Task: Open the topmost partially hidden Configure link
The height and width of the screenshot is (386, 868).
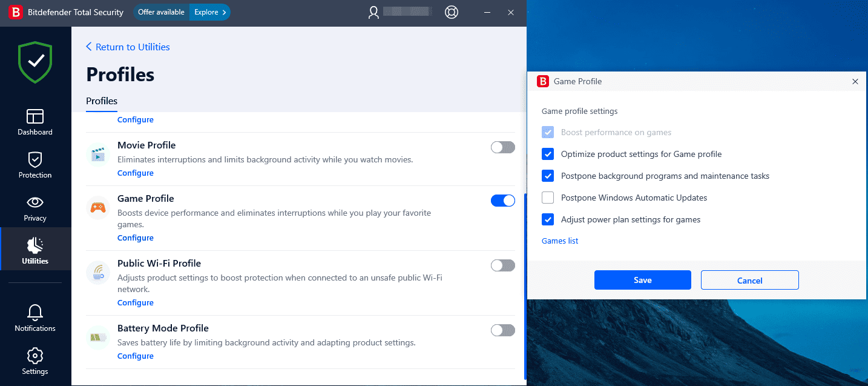Action: (136, 120)
